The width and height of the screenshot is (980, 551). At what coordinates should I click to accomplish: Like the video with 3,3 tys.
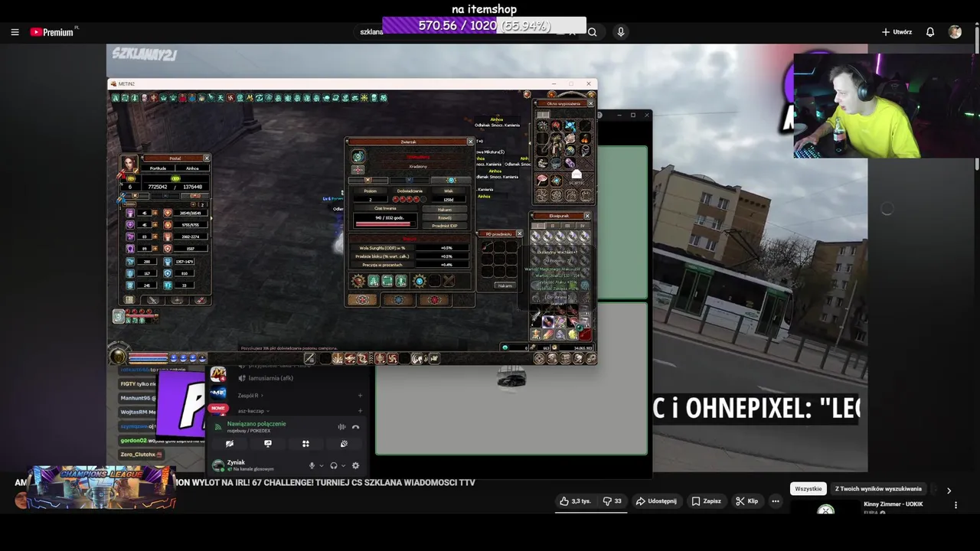(x=575, y=501)
